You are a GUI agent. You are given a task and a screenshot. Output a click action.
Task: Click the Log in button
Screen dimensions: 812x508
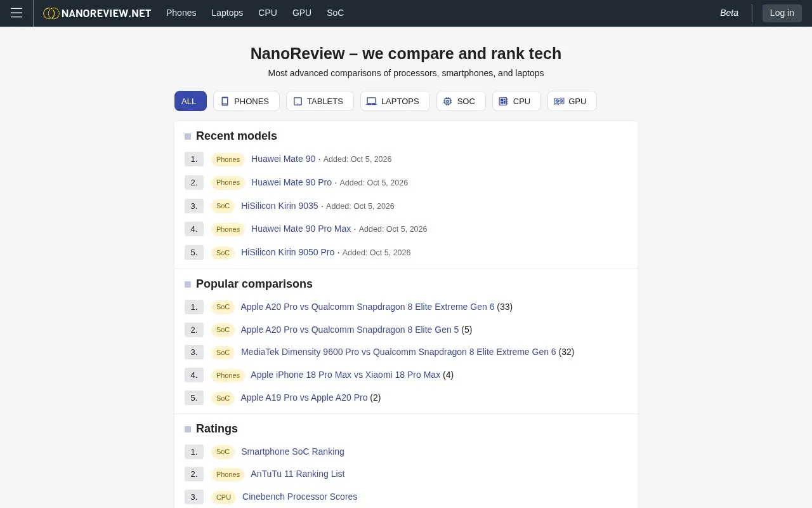782,13
